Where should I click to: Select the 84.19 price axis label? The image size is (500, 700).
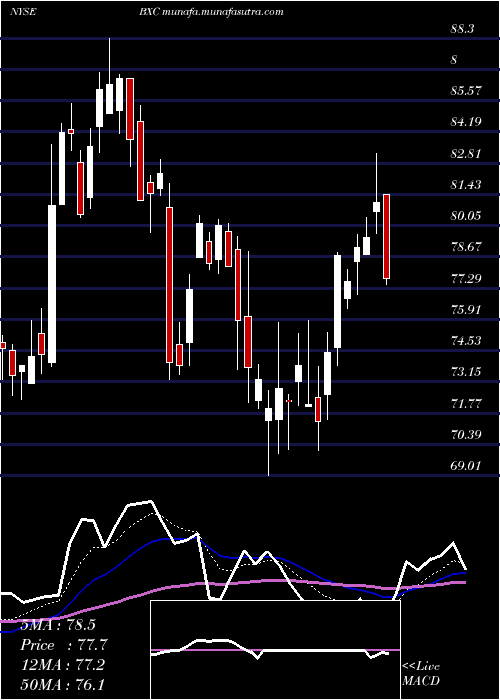point(466,121)
